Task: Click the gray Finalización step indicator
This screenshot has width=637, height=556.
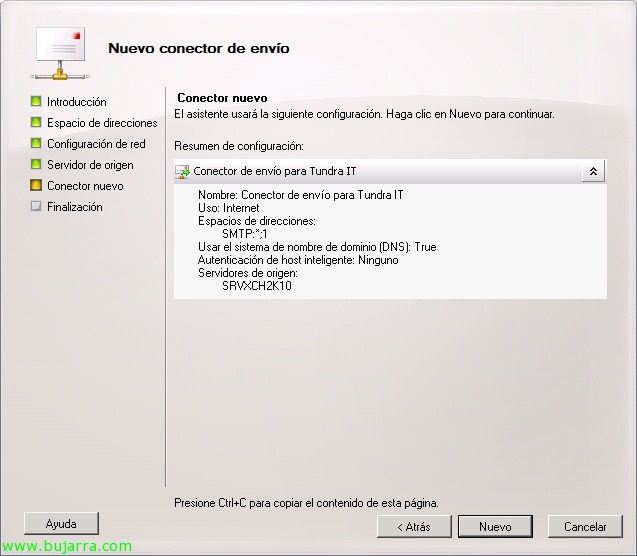Action: coord(36,206)
